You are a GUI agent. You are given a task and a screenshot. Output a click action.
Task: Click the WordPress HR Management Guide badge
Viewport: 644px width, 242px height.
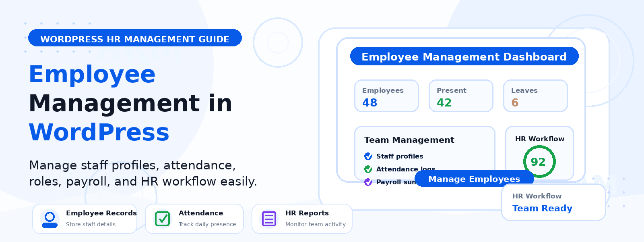[x=135, y=38]
